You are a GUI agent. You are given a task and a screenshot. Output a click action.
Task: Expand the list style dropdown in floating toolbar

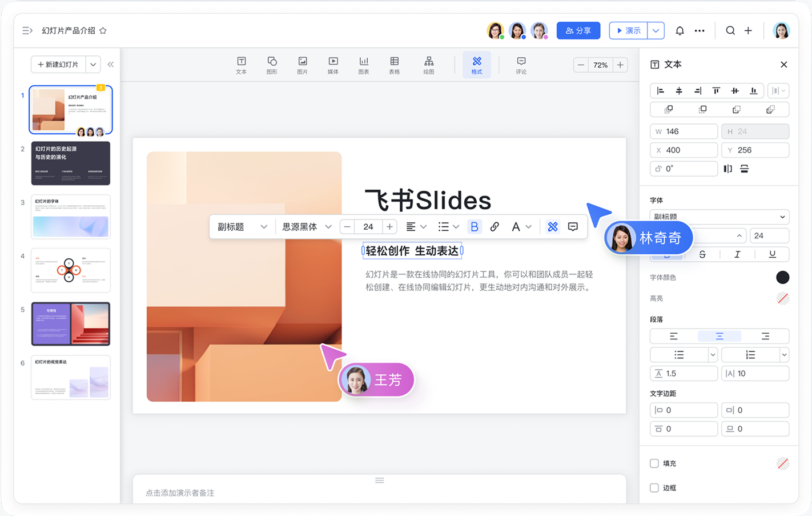click(x=456, y=227)
